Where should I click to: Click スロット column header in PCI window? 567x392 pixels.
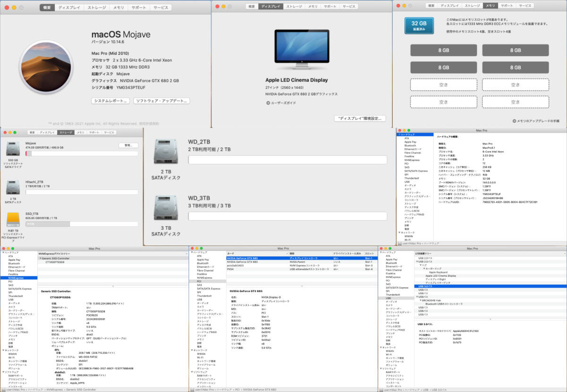tap(369, 254)
